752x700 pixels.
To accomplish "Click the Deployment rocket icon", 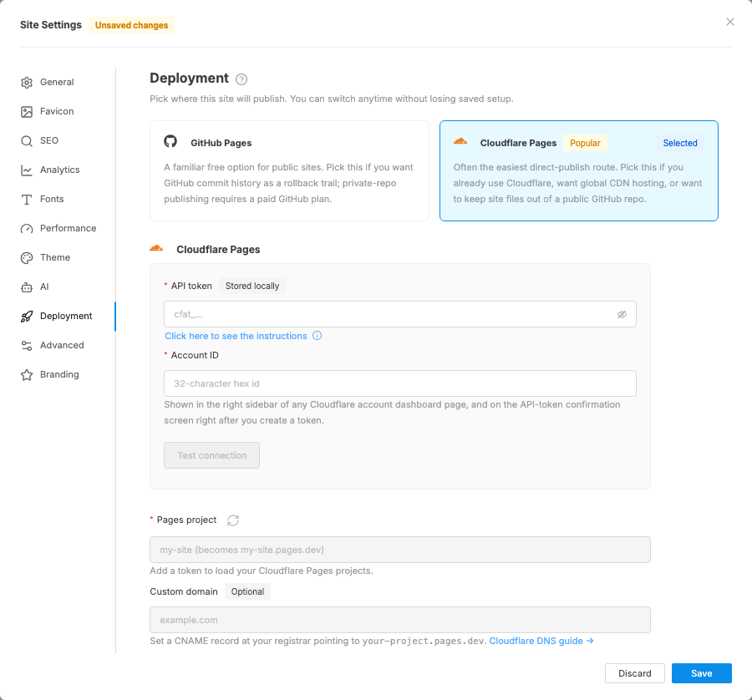I will click(27, 317).
